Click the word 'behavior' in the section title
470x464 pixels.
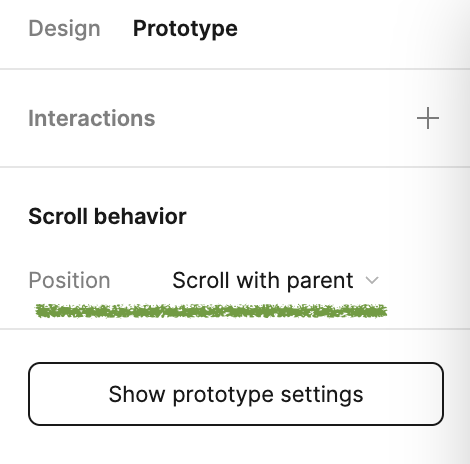[140, 216]
